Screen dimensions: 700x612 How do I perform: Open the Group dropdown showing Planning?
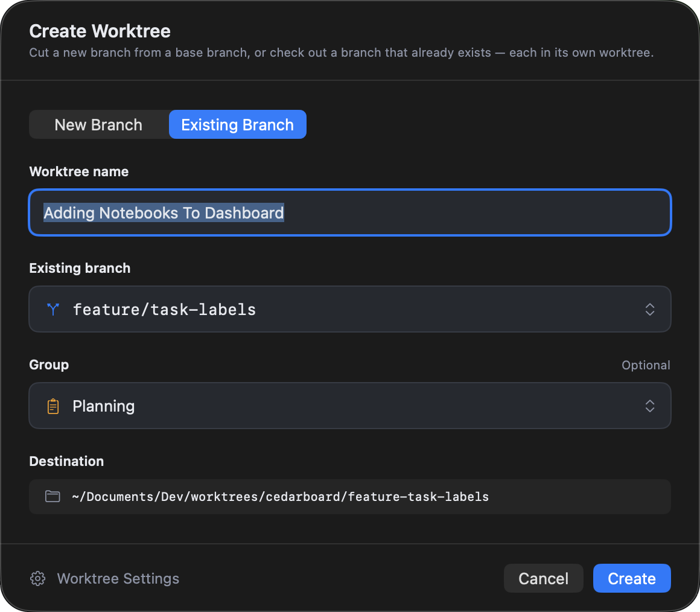[350, 406]
